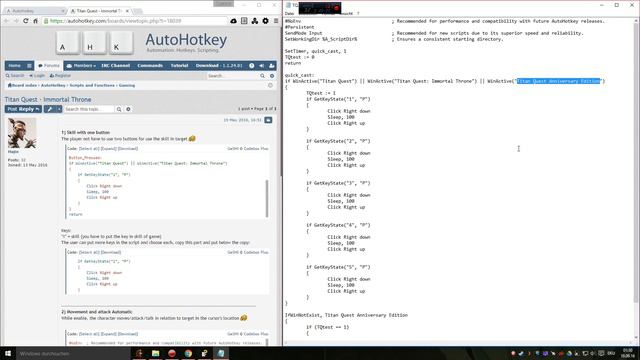
Task: Open the Tutorial nav link
Action: (x=179, y=66)
